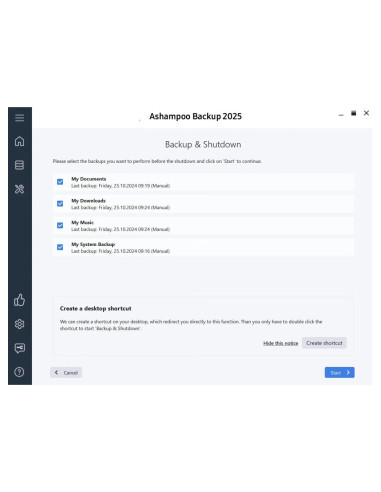381x492 pixels.
Task: Uncheck the My Music backup checkbox
Action: point(60,225)
